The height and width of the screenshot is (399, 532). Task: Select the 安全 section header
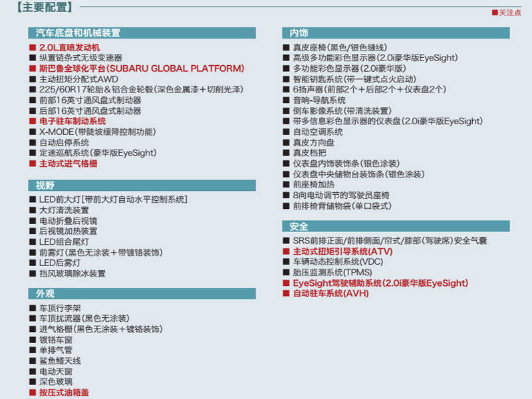(396, 226)
